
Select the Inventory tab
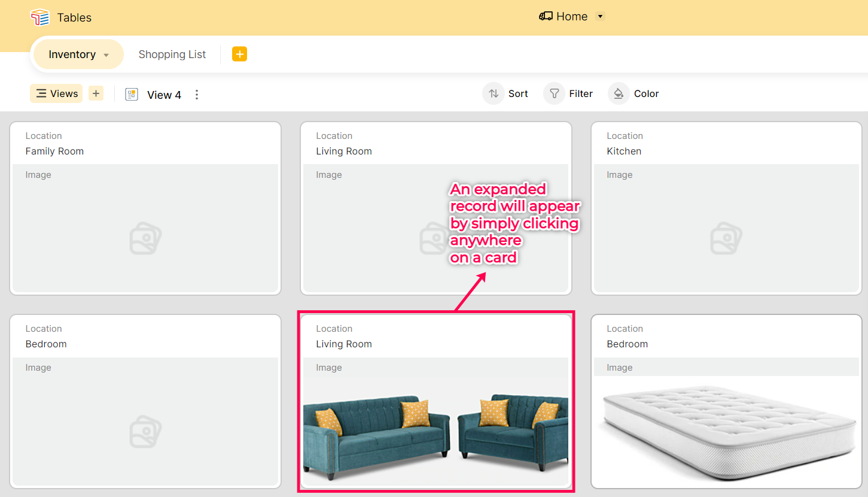72,54
